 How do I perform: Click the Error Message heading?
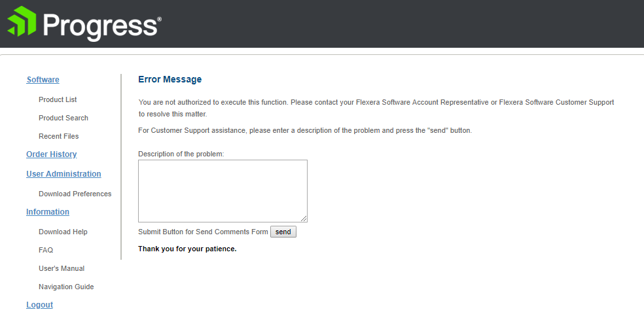click(170, 79)
